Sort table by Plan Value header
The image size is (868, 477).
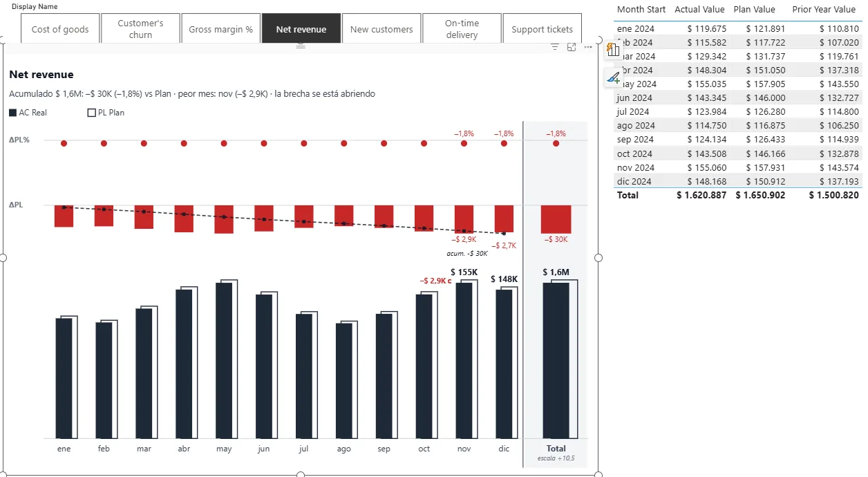754,10
